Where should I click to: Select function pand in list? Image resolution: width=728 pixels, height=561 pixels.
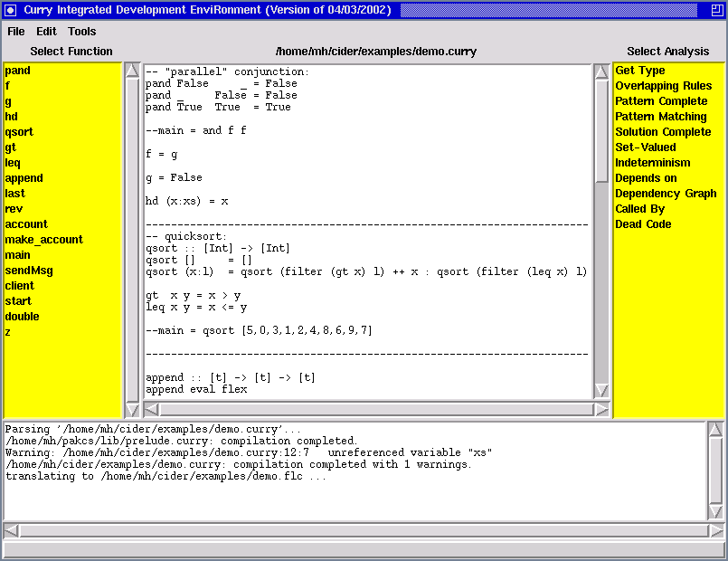[18, 71]
